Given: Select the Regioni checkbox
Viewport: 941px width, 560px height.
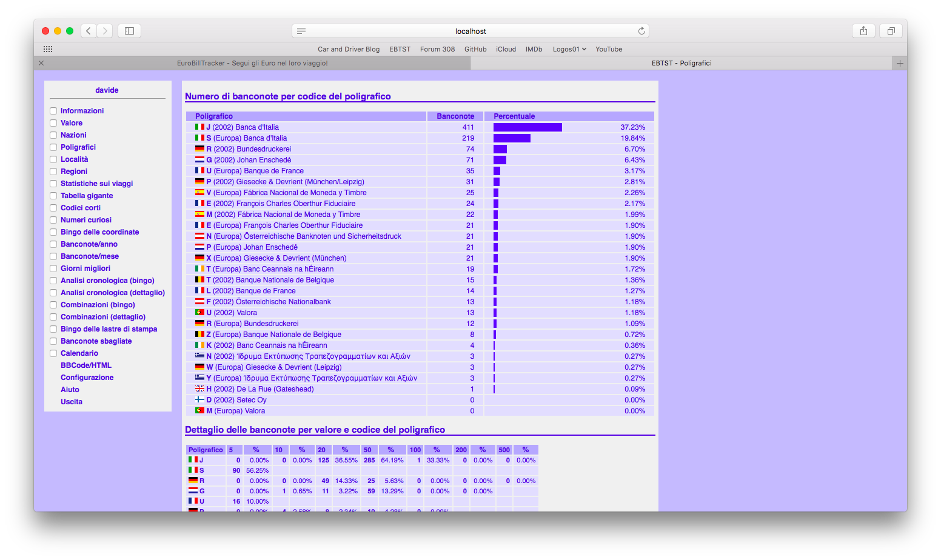Looking at the screenshot, I should point(53,172).
